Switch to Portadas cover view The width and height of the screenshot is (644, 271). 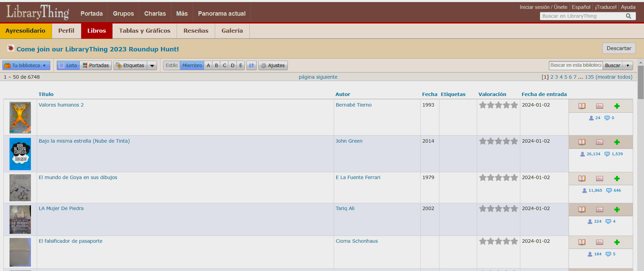click(x=96, y=65)
